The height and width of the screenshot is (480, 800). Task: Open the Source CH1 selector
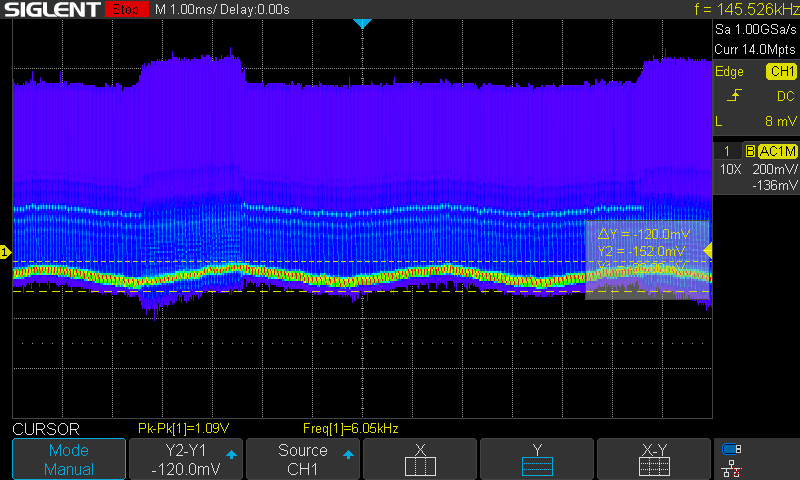pos(303,460)
